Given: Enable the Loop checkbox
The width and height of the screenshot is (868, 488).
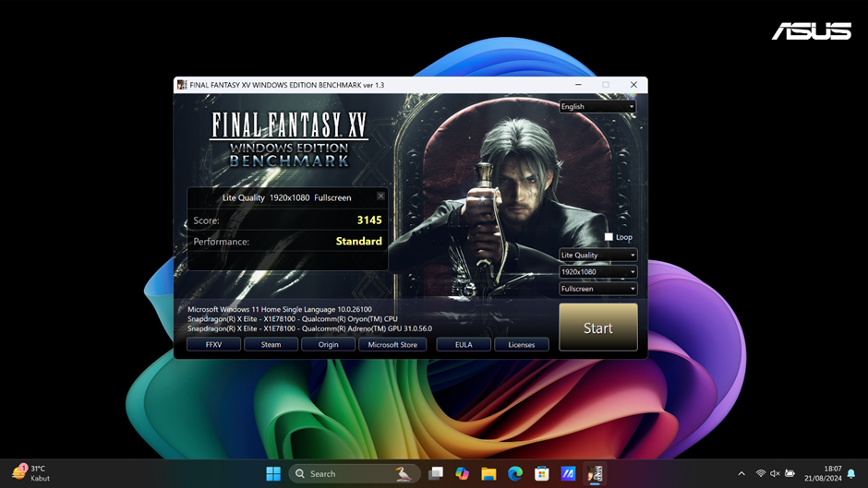Looking at the screenshot, I should (x=609, y=237).
